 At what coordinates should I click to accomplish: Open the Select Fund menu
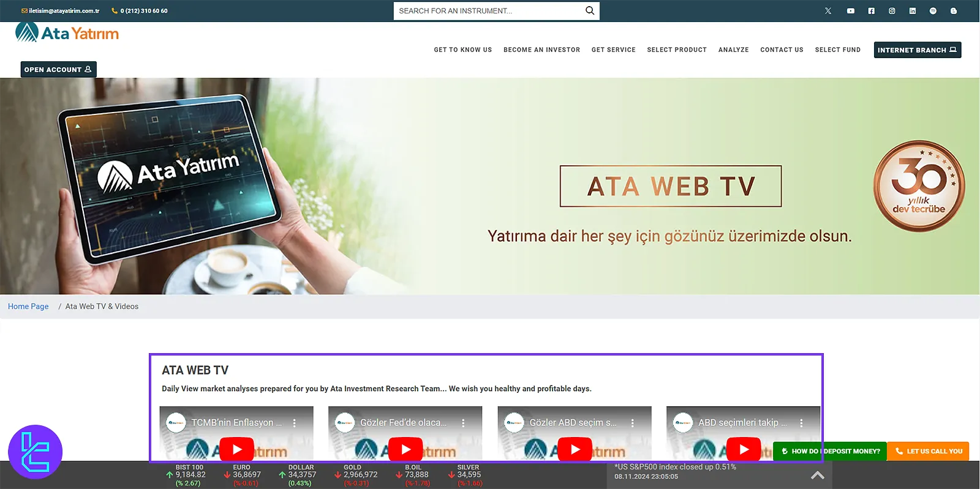pos(838,50)
